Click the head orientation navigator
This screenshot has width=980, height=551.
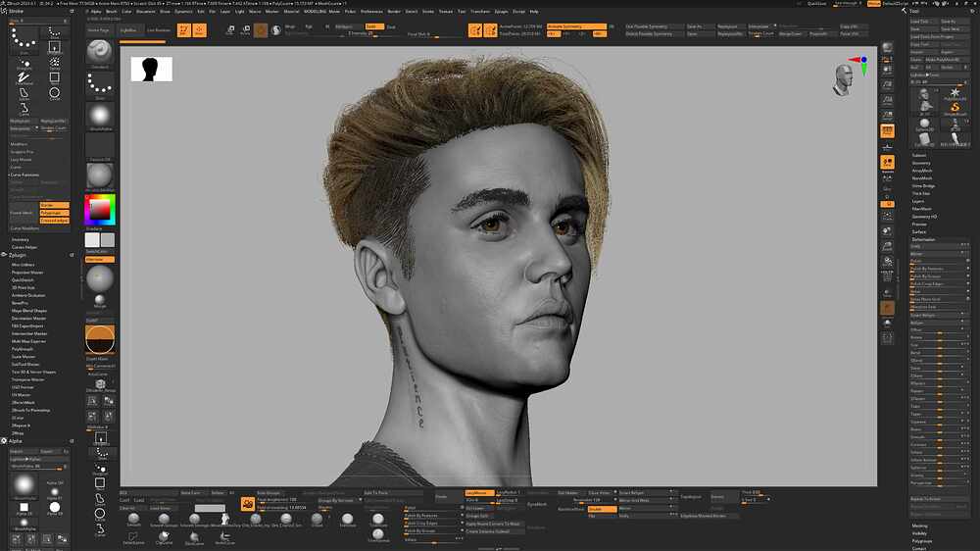(843, 79)
